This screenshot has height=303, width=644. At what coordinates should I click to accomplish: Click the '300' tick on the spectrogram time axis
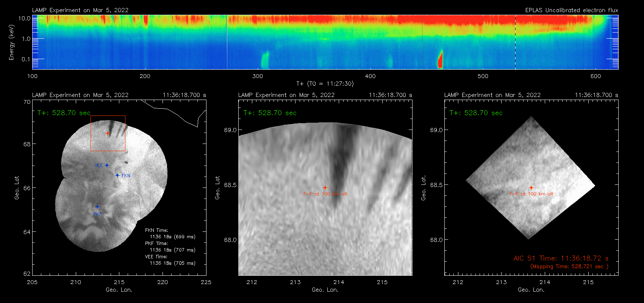tap(258, 76)
